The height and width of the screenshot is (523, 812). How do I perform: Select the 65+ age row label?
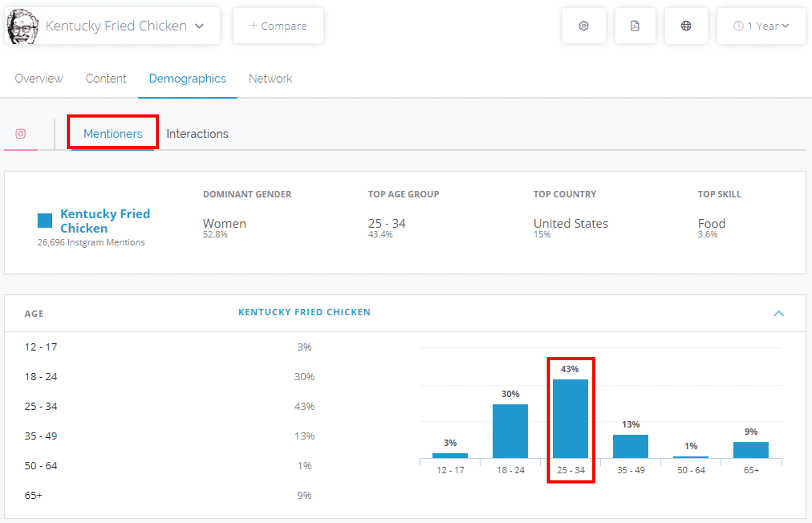click(x=33, y=496)
